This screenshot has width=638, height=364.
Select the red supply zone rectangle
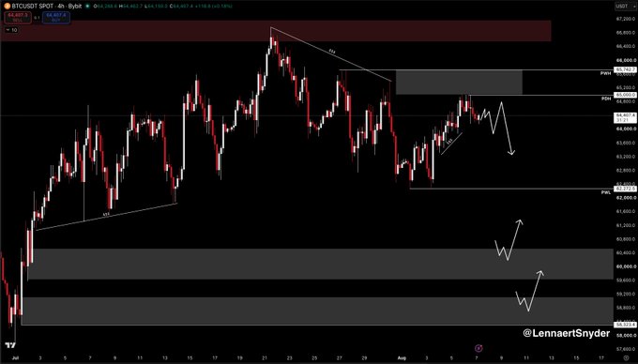pyautogui.click(x=276, y=31)
